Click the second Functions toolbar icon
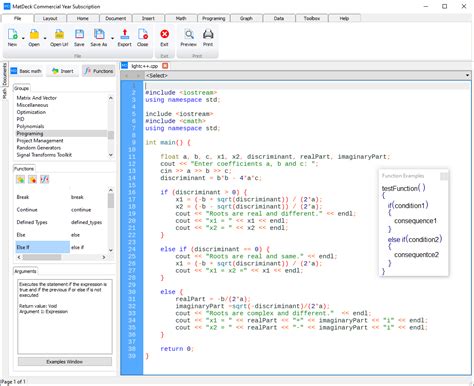 click(32, 180)
